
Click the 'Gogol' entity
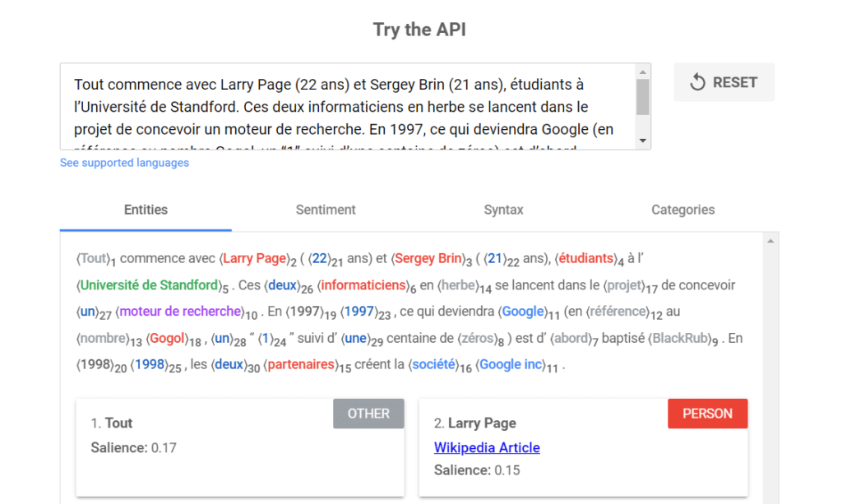point(168,338)
